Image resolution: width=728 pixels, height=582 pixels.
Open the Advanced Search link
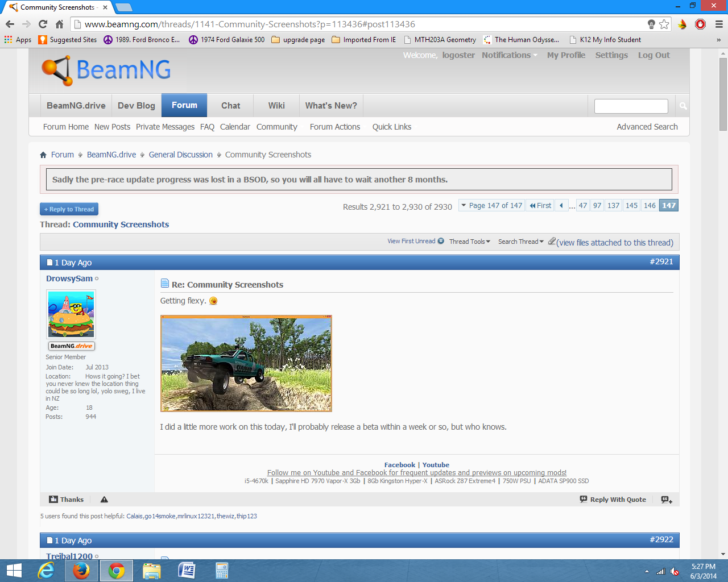(647, 127)
